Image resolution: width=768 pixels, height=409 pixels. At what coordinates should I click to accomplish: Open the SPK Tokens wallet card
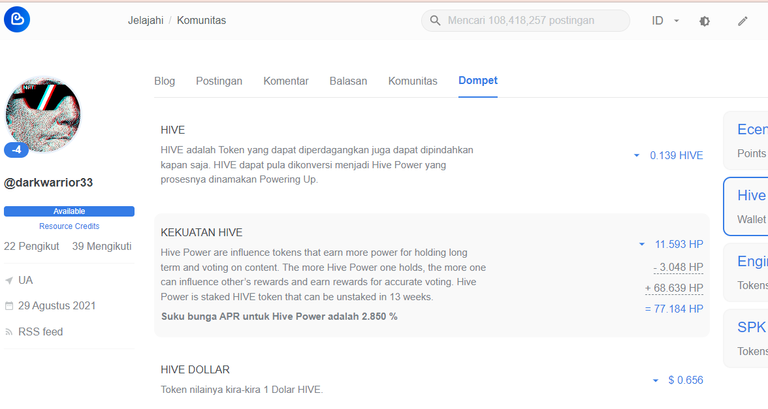click(x=746, y=338)
